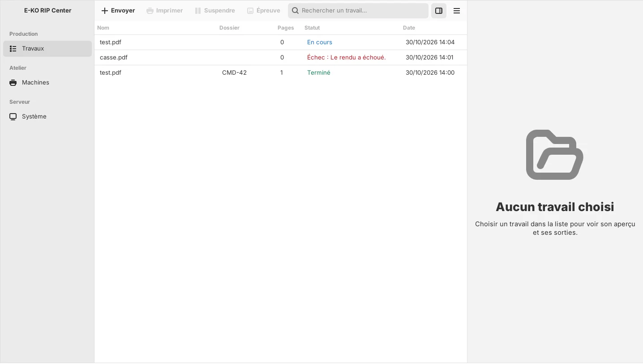Click the plus icon beside Envoyer
Viewport: 643px width, 364px height.
105,11
